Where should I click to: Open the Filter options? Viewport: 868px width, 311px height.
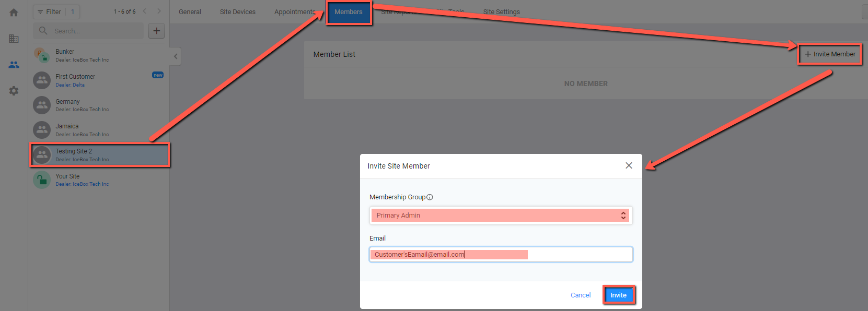tap(50, 11)
